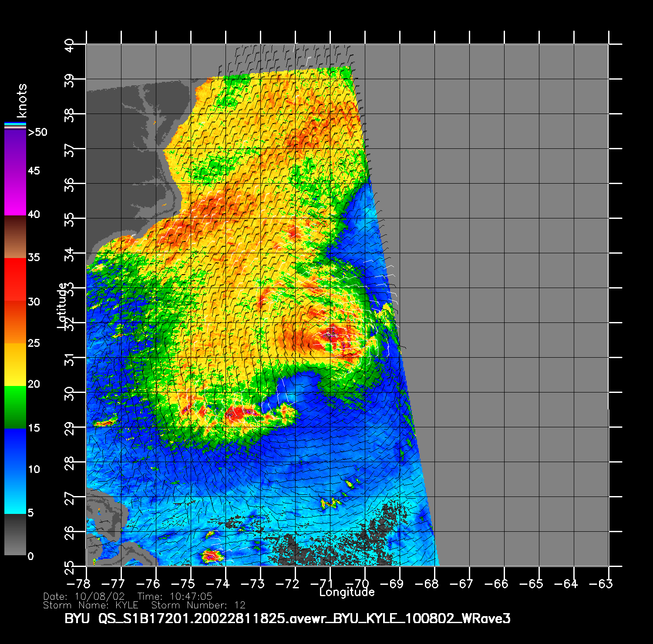Click the red wind band near -74, 29.4
The image size is (653, 644).
[x=237, y=413]
